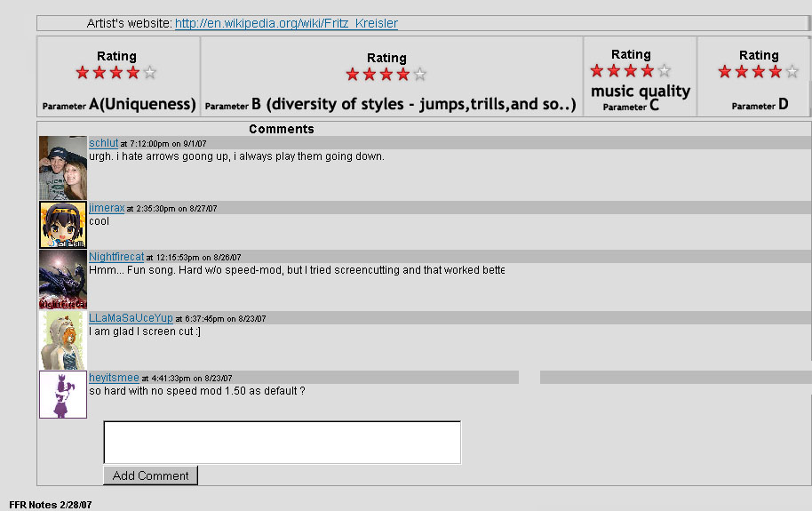Image resolution: width=812 pixels, height=511 pixels.
Task: Click second star in music quality rating
Action: 614,70
